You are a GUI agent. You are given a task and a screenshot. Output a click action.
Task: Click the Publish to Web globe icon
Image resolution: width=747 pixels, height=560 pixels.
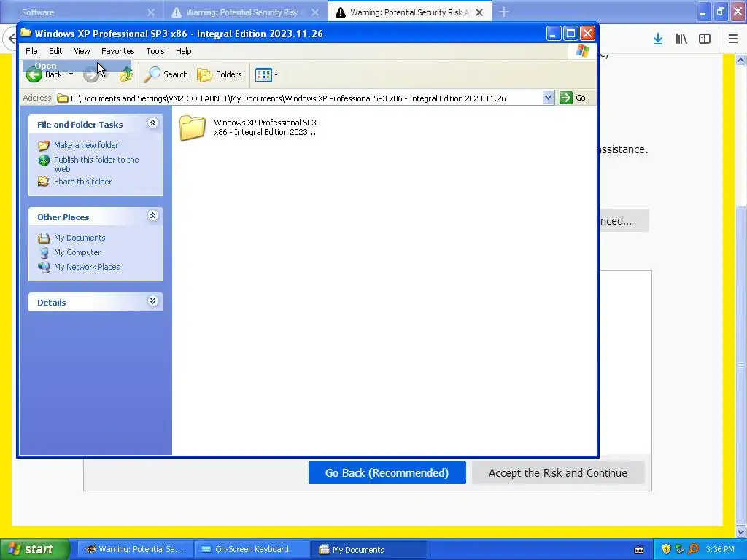(x=44, y=160)
